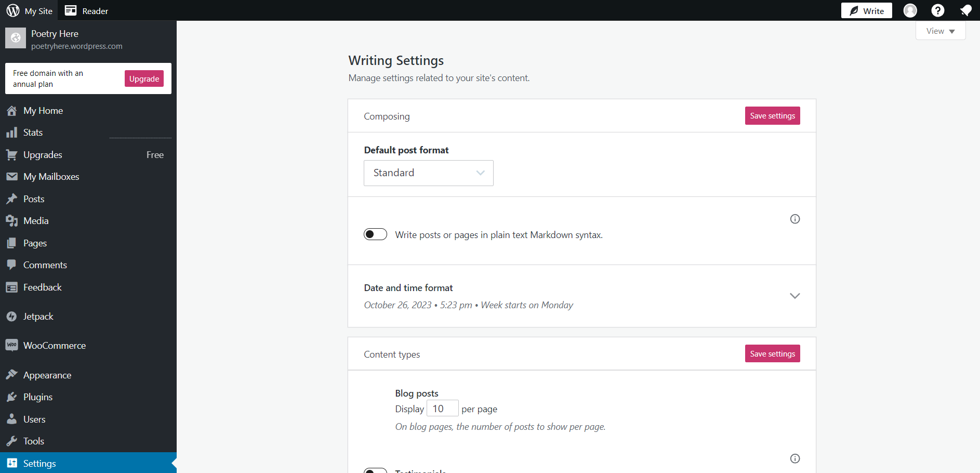The width and height of the screenshot is (980, 473).
Task: Open the Tools menu item
Action: (x=88, y=441)
